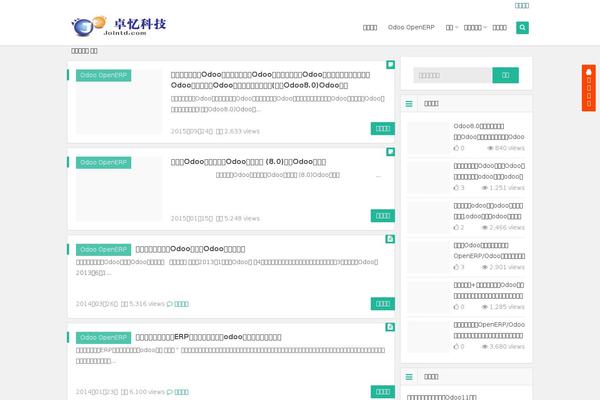This screenshot has width=600, height=400.
Task: Like the sidebar post with 2,466 views
Action: [458, 228]
